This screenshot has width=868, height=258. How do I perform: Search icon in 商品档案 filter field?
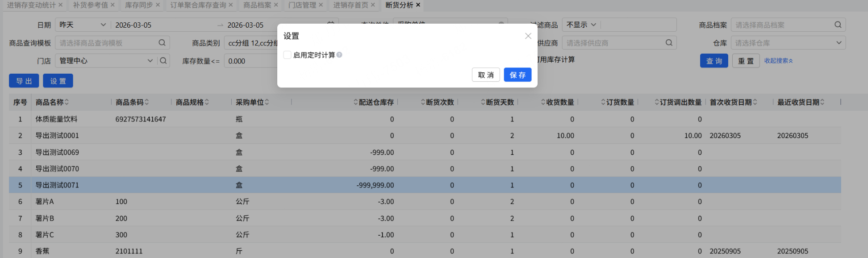click(x=838, y=25)
